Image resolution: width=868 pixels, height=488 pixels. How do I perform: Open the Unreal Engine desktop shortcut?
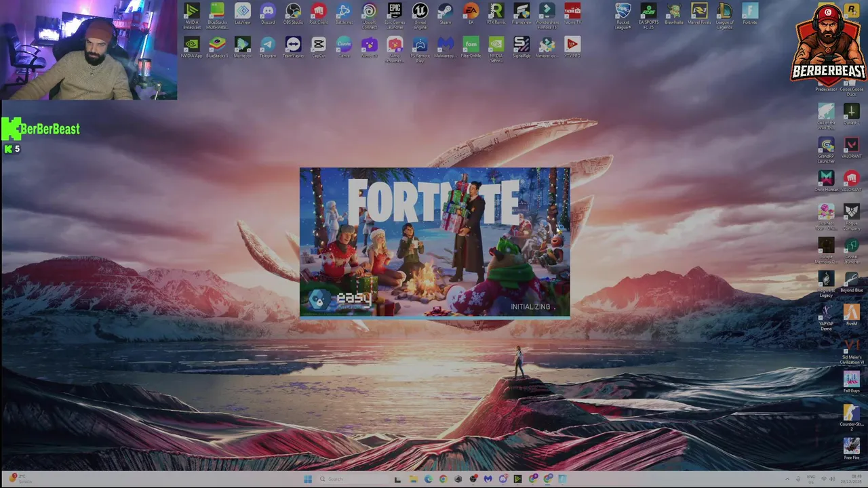420,16
